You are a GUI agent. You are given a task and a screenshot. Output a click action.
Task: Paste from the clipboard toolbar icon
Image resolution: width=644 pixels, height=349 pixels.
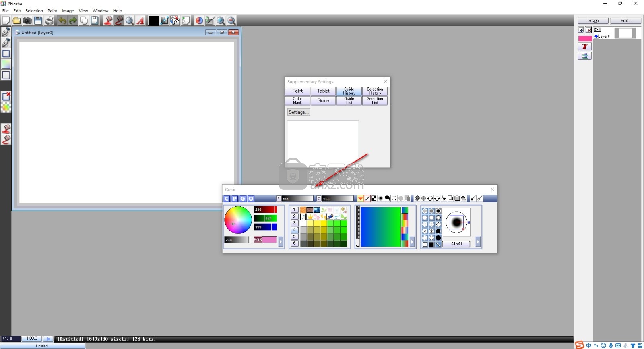tap(95, 21)
